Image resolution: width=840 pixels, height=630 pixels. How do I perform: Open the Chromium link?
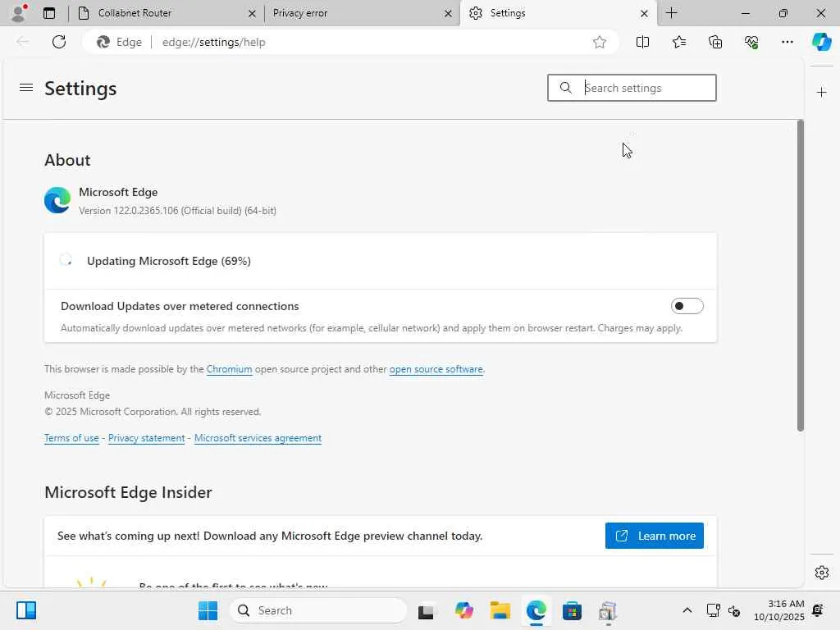(x=230, y=369)
